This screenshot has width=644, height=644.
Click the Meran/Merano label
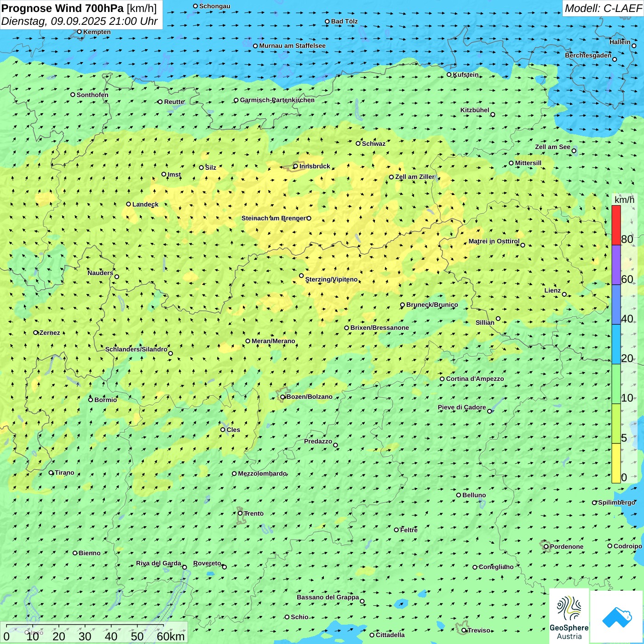(274, 341)
